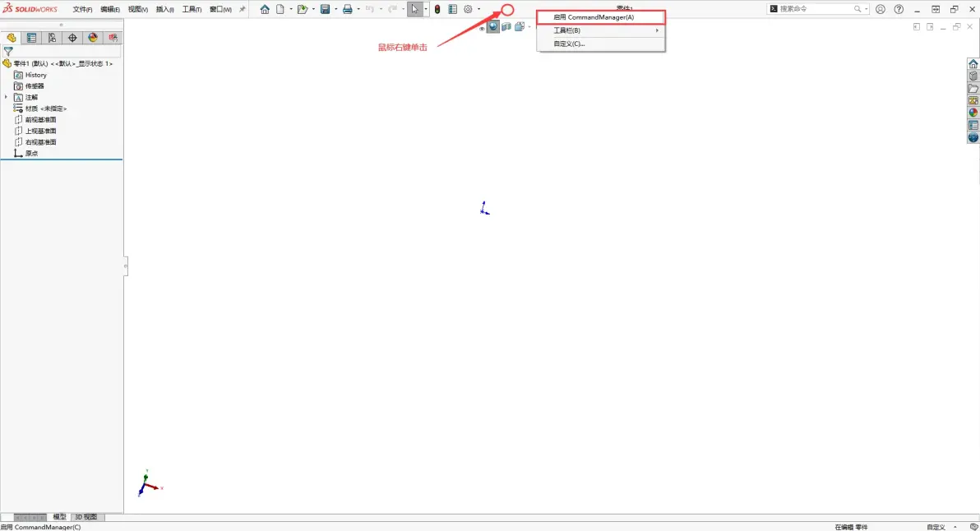This screenshot has height=531, width=980.
Task: Click the filter funnel icon in tree
Action: point(8,52)
